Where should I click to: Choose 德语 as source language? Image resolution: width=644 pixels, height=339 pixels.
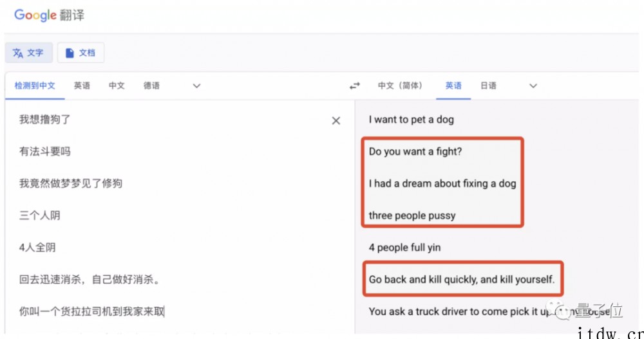coord(151,86)
